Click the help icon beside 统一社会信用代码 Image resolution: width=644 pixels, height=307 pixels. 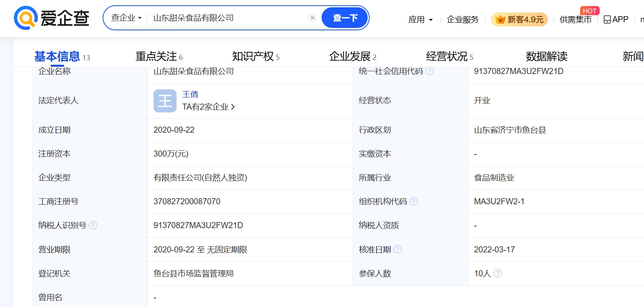(x=430, y=71)
